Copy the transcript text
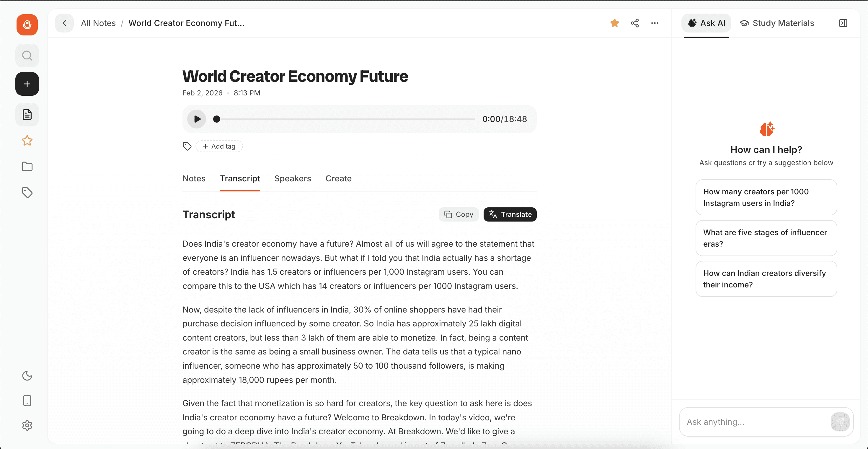The height and width of the screenshot is (449, 868). point(458,214)
